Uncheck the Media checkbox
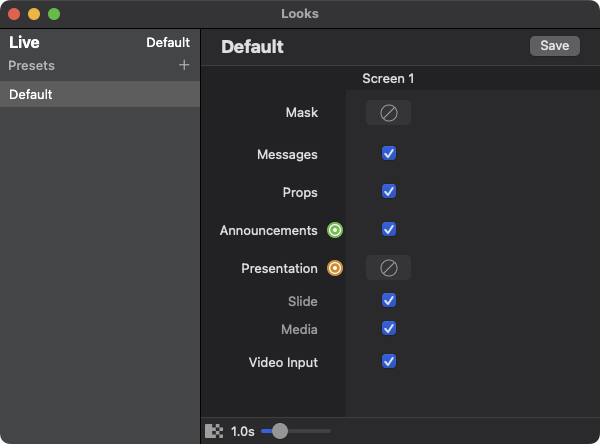Screen dimensions: 600x444 [389, 328]
